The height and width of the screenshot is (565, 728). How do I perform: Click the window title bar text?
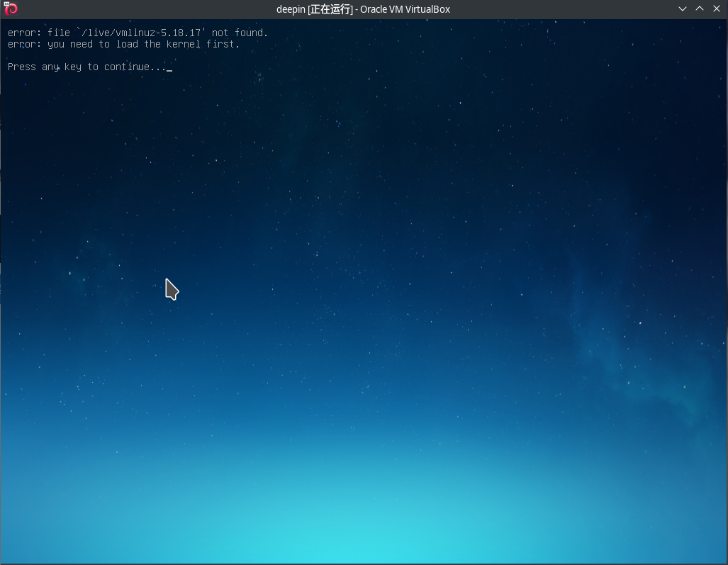tap(363, 9)
